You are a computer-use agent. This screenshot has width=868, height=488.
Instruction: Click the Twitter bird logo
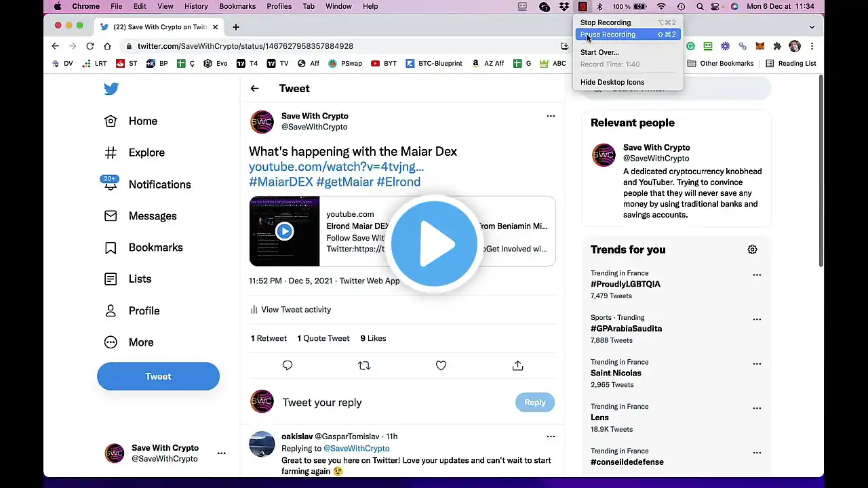coord(111,89)
